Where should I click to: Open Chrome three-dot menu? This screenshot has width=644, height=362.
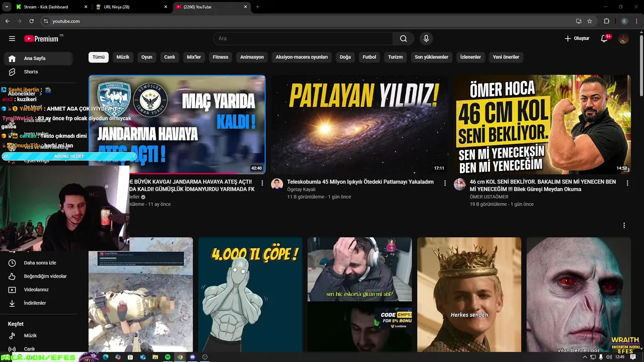[637, 21]
